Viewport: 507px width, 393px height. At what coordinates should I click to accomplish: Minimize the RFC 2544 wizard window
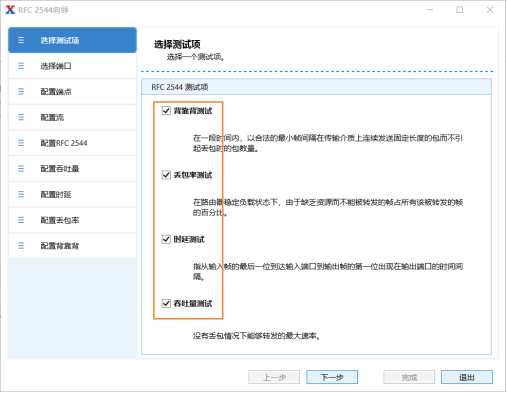point(430,10)
